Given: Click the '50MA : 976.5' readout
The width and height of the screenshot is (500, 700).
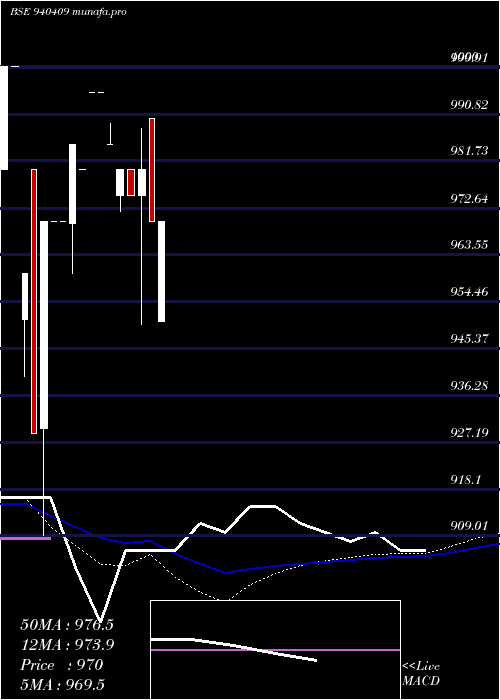Looking at the screenshot, I should pyautogui.click(x=67, y=625).
